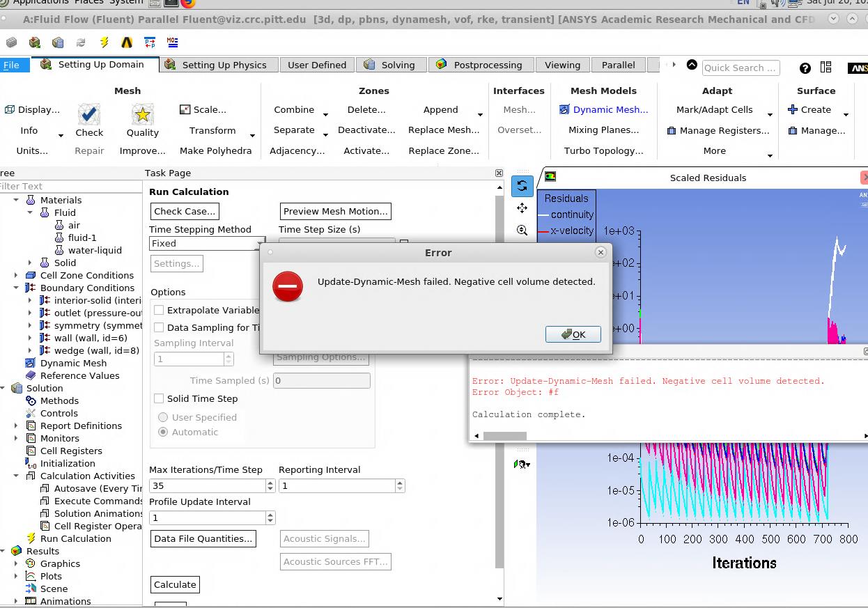Screen dimensions: 868x608
Task: Click the Task Page vertical scrollbar
Action: point(499,381)
